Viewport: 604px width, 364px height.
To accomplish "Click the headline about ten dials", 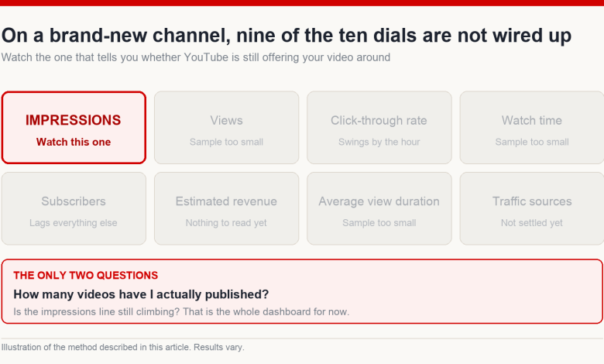I will coord(287,36).
